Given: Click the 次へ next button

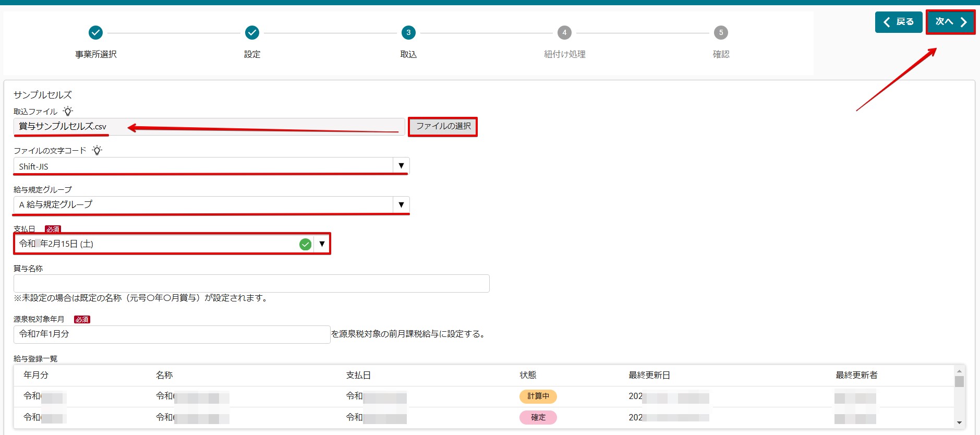Looking at the screenshot, I should click(x=951, y=22).
